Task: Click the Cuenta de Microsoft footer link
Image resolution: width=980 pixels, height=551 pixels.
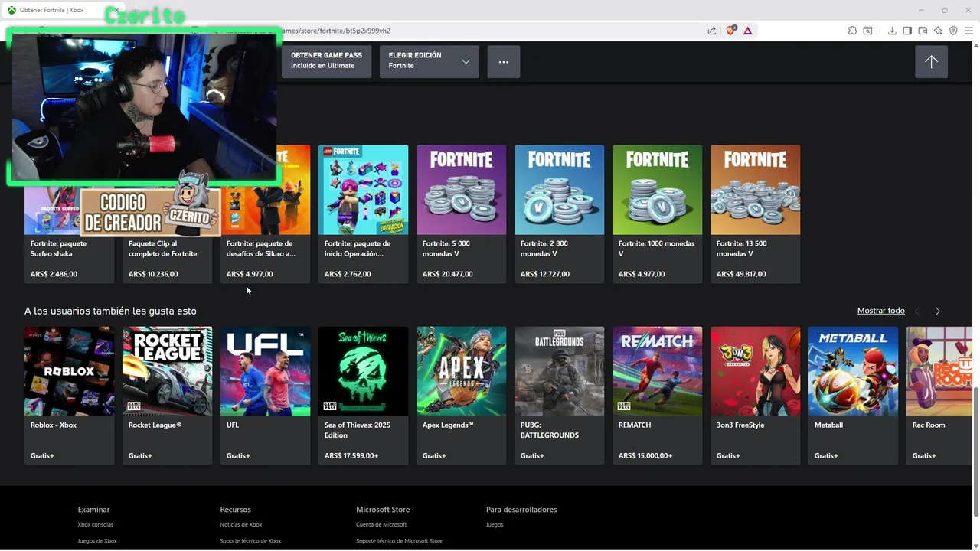Action: [x=381, y=525]
